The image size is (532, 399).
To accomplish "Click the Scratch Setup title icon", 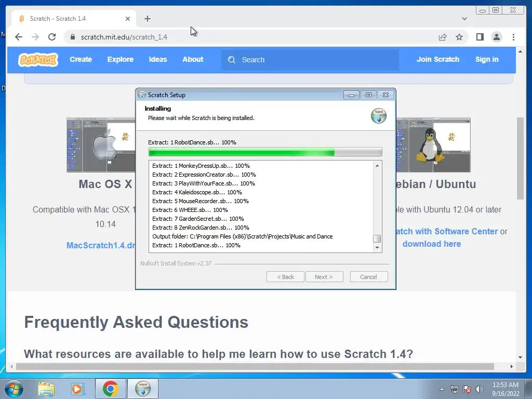I will 142,95.
